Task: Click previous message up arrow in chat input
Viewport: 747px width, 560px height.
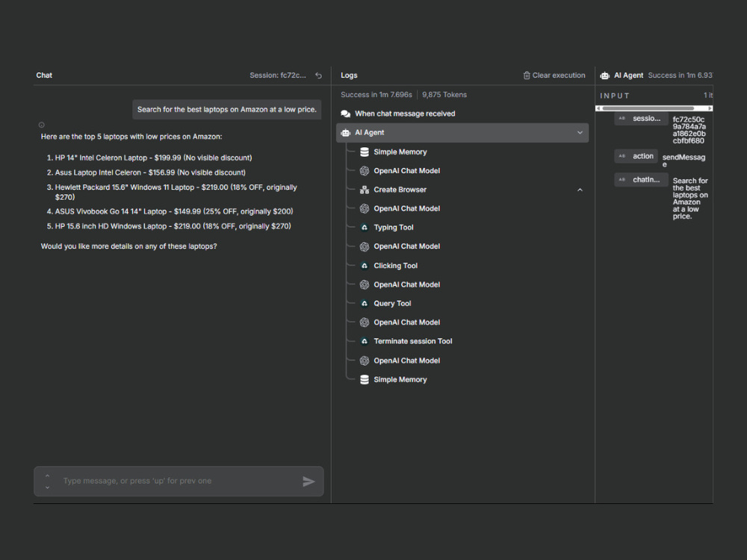Action: pos(47,476)
